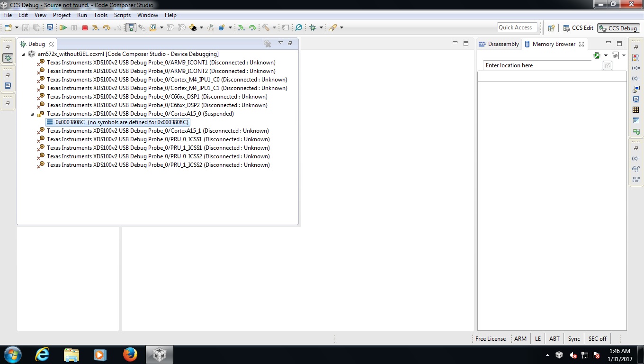The width and height of the screenshot is (644, 364).
Task: Click the Windows Start button
Action: click(12, 355)
